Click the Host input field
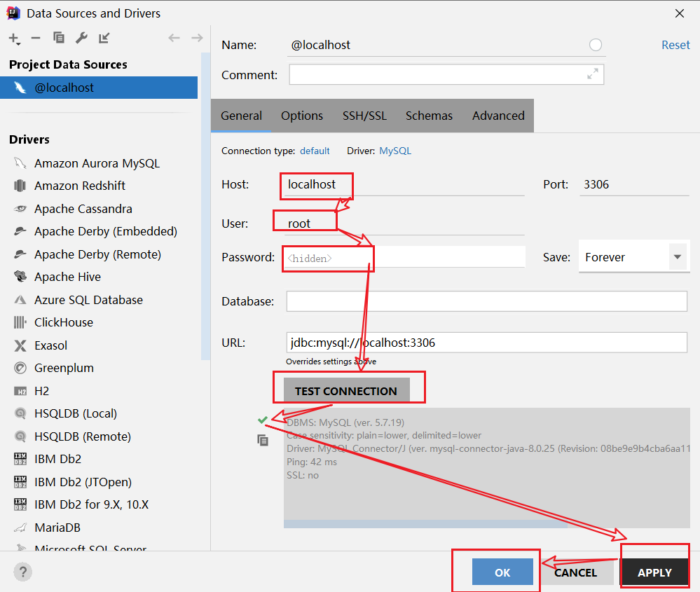Screen dimensions: 700x592 404,185
